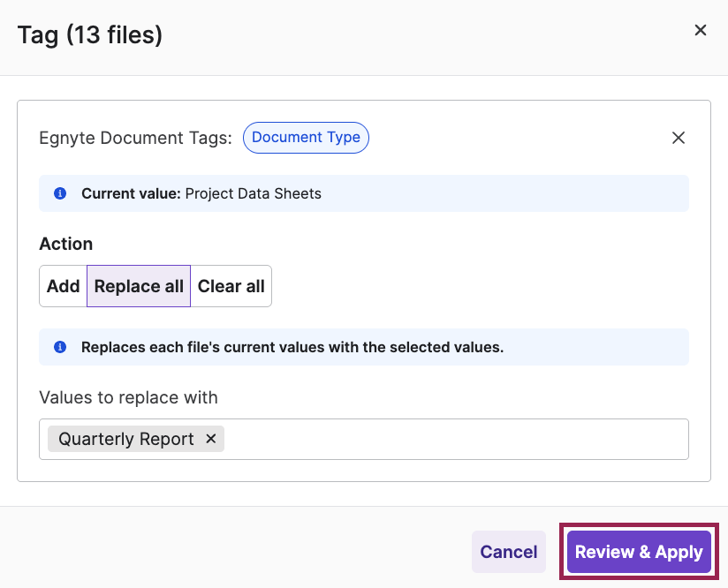Remove the Egnyte Document Tags section
This screenshot has height=588, width=728.
679,138
